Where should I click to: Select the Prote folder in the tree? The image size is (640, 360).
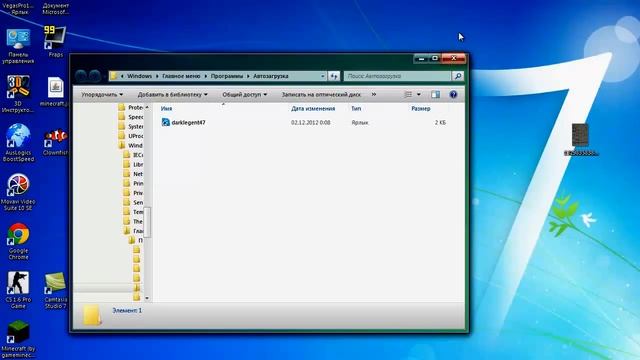point(131,107)
